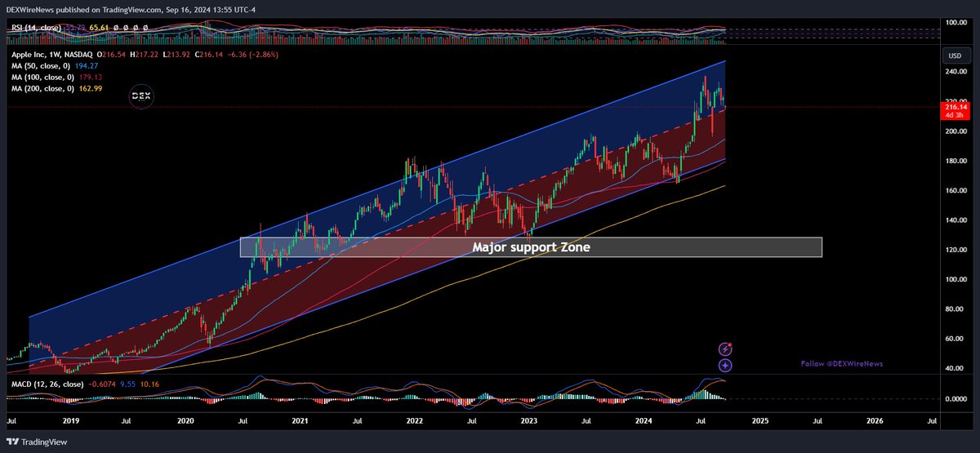Click the 2025 time axis label
Screen dimensions: 980x453
pos(759,422)
